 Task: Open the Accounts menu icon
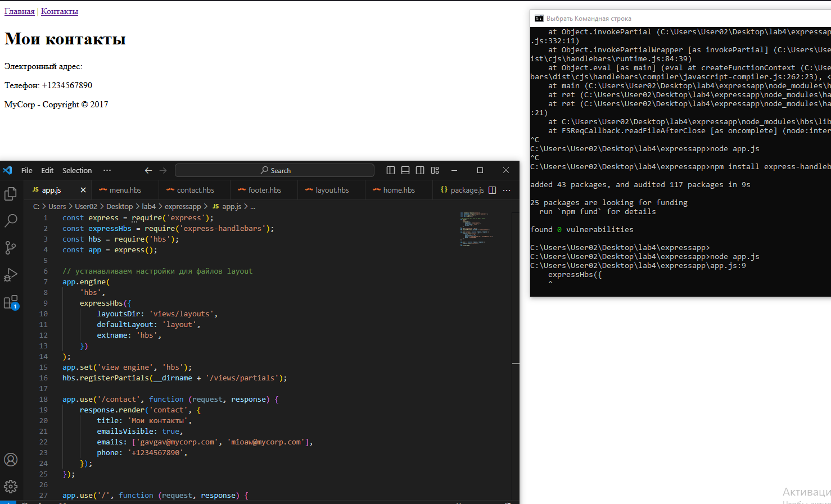point(11,460)
